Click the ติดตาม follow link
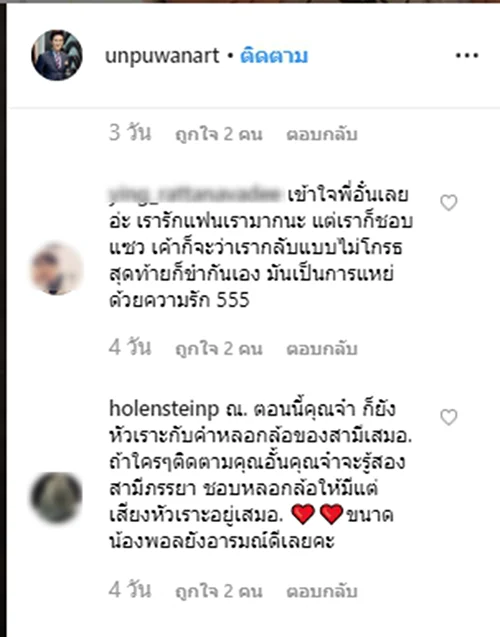 274,56
